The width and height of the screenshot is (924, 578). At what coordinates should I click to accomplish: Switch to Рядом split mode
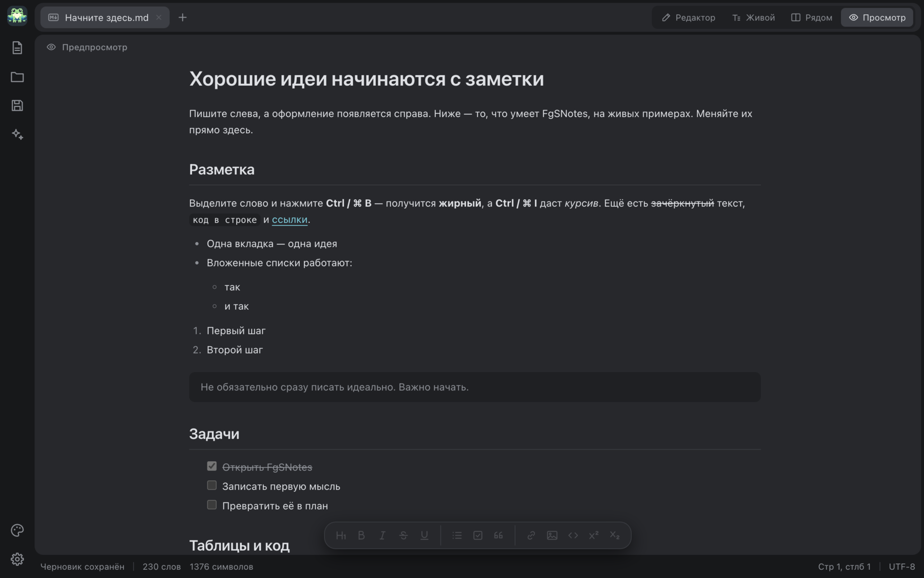pyautogui.click(x=812, y=17)
